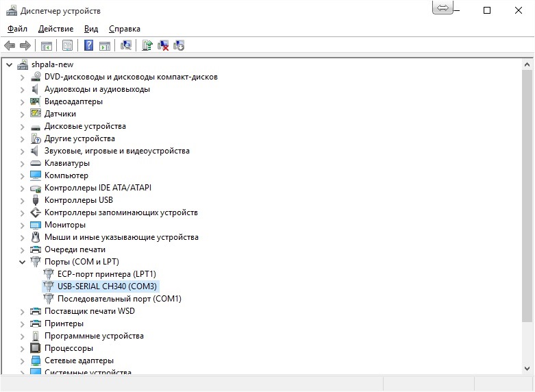
Task: Click the DVD drives category icon
Action: click(36, 77)
